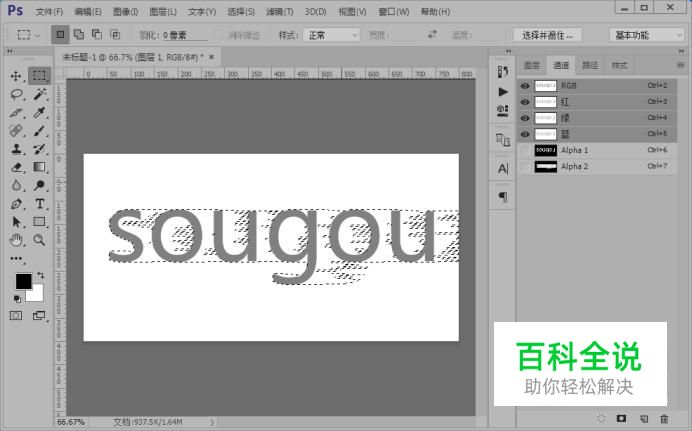Select the Crop tool
Screen dimensions: 692x431
coord(16,112)
